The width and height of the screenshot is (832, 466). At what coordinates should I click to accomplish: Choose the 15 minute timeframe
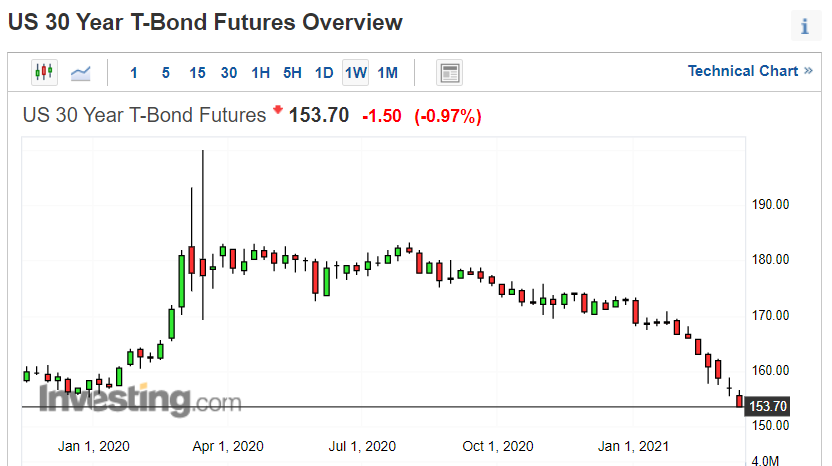tap(197, 73)
